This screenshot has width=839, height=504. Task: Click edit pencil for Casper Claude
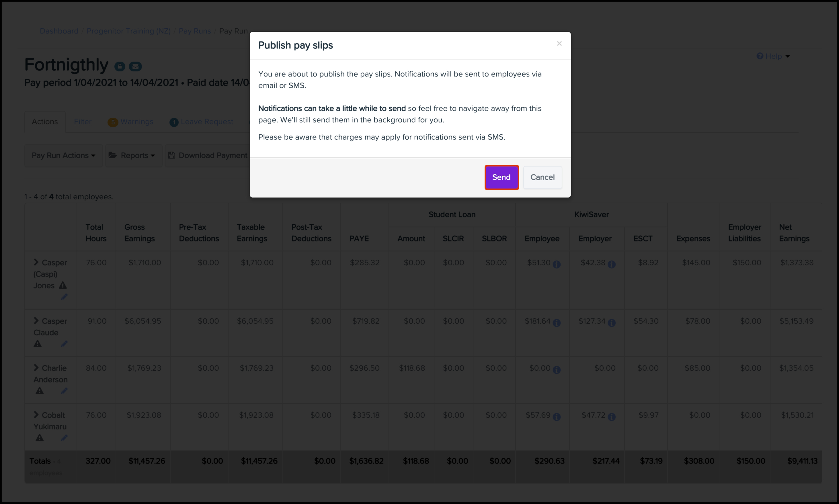[x=64, y=344]
